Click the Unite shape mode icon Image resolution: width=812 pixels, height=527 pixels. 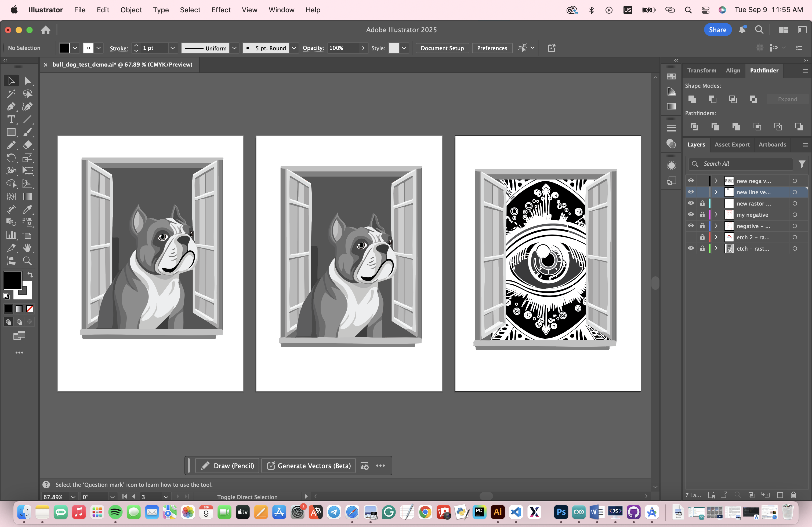tap(692, 99)
